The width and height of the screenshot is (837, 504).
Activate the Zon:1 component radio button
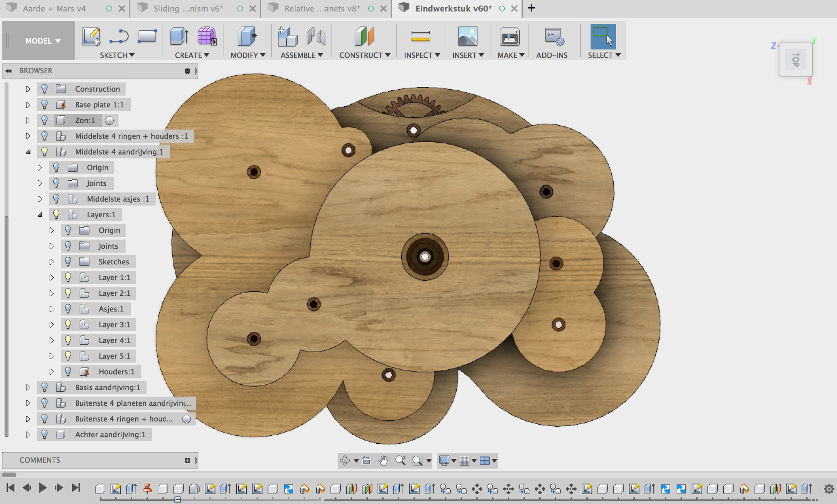tap(109, 120)
